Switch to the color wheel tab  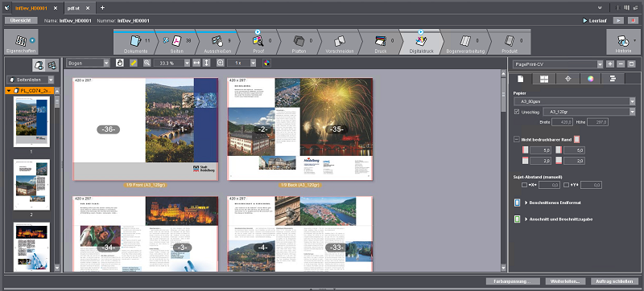point(590,79)
